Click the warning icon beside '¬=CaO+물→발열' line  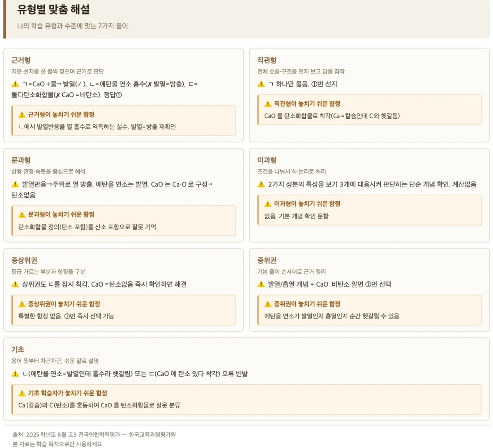[x=15, y=84]
